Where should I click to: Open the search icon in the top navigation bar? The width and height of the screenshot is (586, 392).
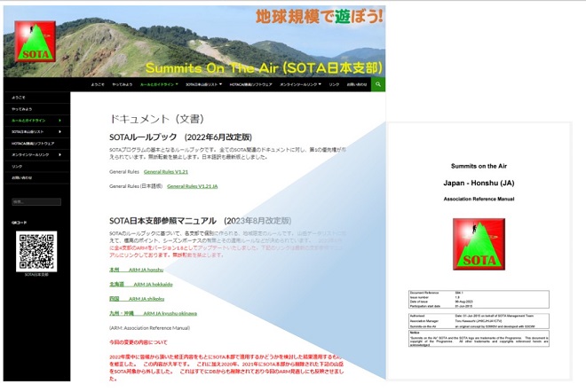[x=378, y=84]
